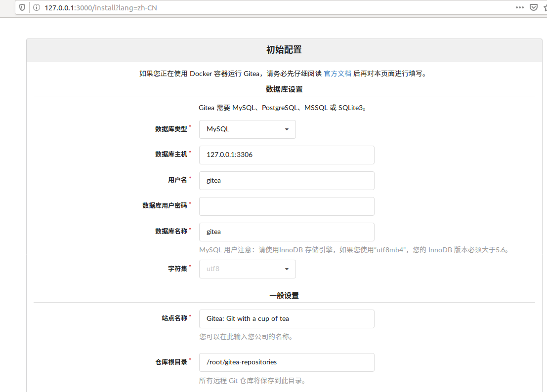Open the page actions three-dots menu
Screen dimensions: 547x392
coord(519,7)
